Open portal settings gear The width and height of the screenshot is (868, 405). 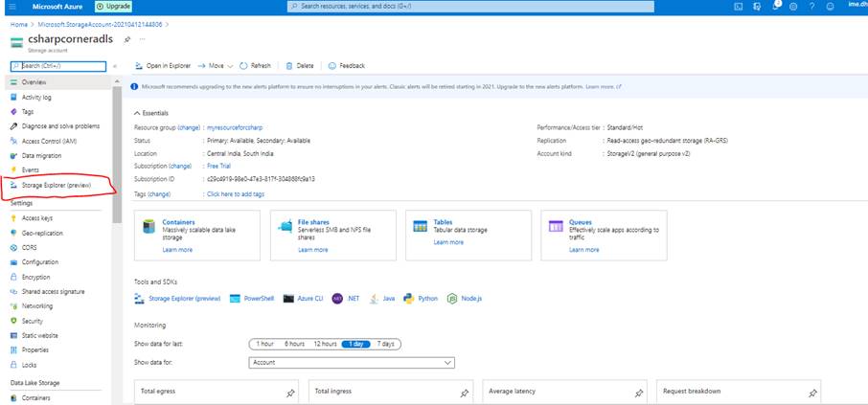tap(793, 7)
